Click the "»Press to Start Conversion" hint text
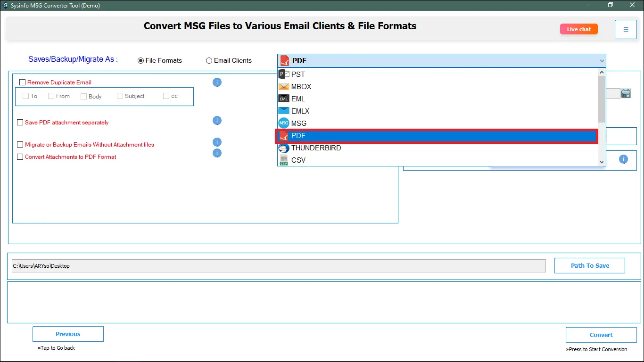The width and height of the screenshot is (644, 362). (x=596, y=349)
